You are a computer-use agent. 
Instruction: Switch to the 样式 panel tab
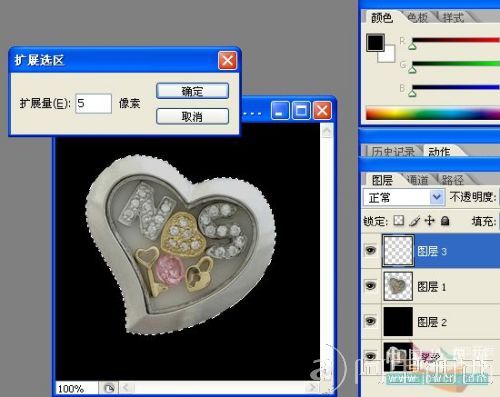tap(453, 17)
